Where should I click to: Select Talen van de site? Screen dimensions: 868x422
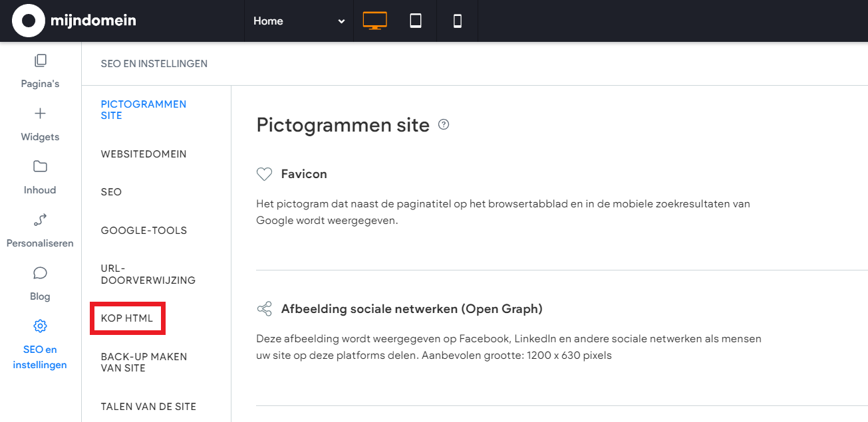(148, 407)
